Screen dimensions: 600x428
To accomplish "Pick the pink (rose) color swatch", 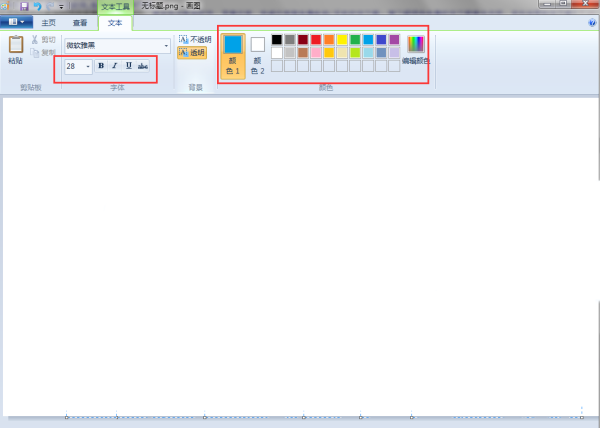I will click(316, 52).
